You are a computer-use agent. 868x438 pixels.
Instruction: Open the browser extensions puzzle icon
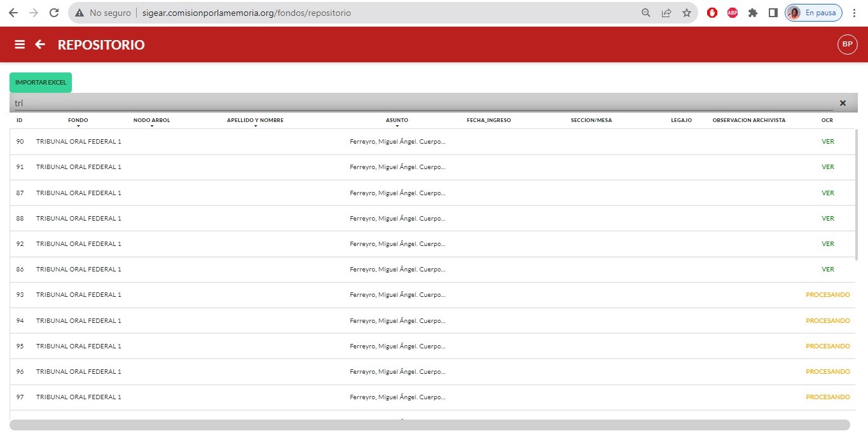753,13
